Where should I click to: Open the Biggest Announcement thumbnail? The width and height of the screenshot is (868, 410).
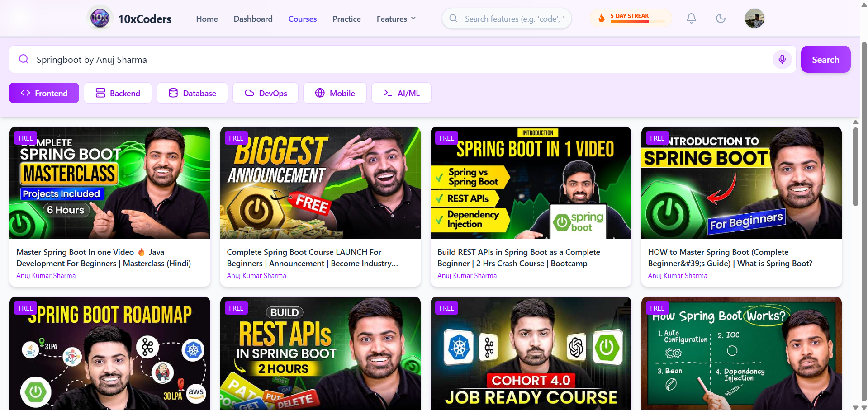coord(320,183)
